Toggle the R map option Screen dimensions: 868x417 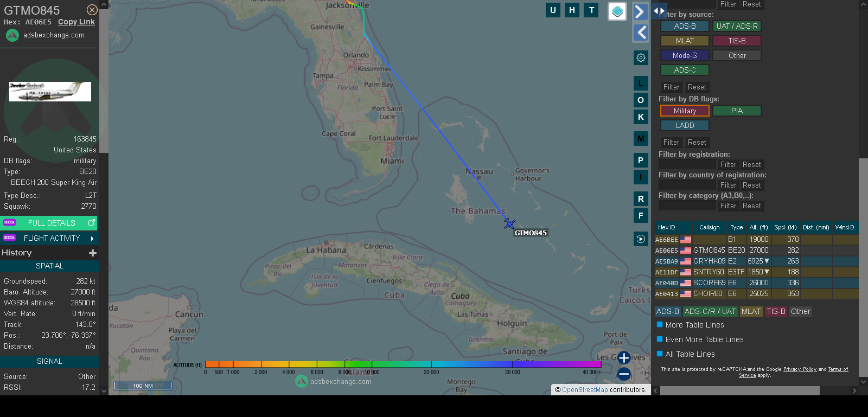tap(641, 199)
